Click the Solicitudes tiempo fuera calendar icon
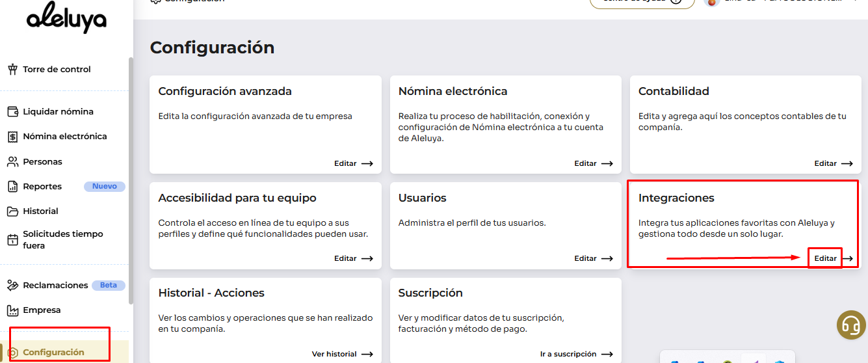The width and height of the screenshot is (868, 363). [12, 240]
